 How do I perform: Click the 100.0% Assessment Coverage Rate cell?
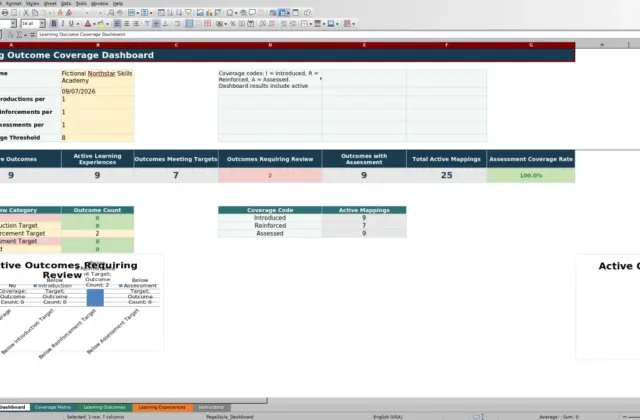pos(531,175)
